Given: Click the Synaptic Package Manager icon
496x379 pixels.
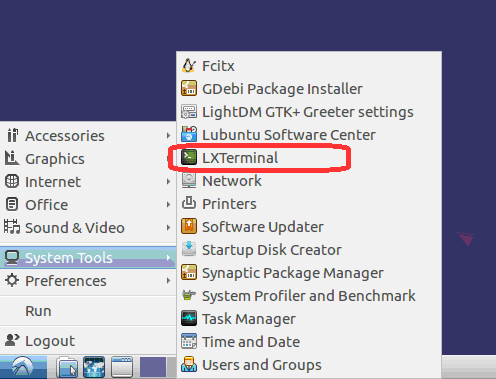Looking at the screenshot, I should (189, 273).
